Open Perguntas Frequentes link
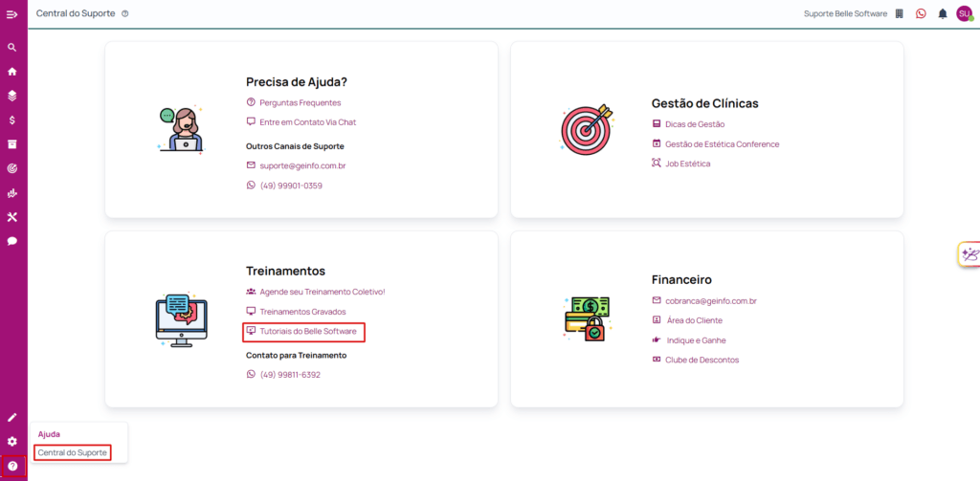Screen dimensions: 980x481 [x=300, y=102]
